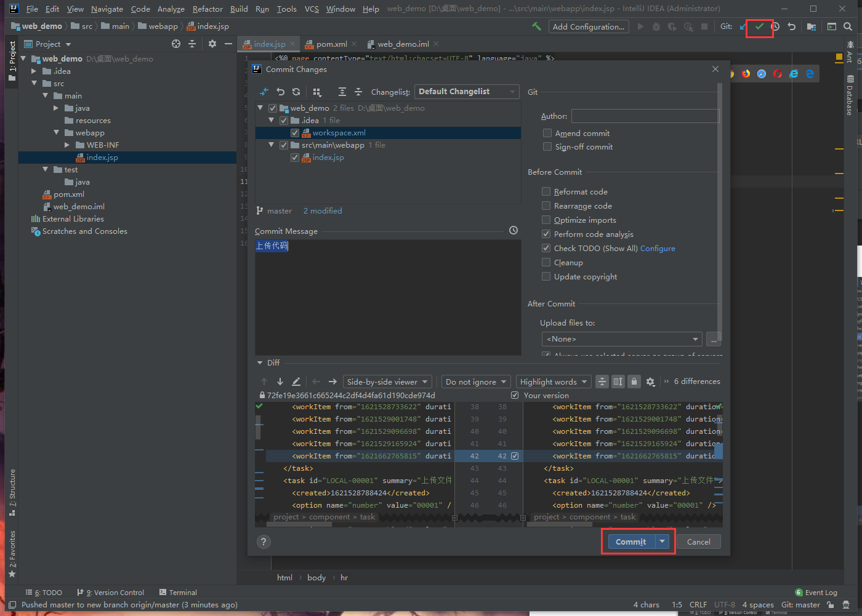Go to next difference down arrow

(280, 382)
